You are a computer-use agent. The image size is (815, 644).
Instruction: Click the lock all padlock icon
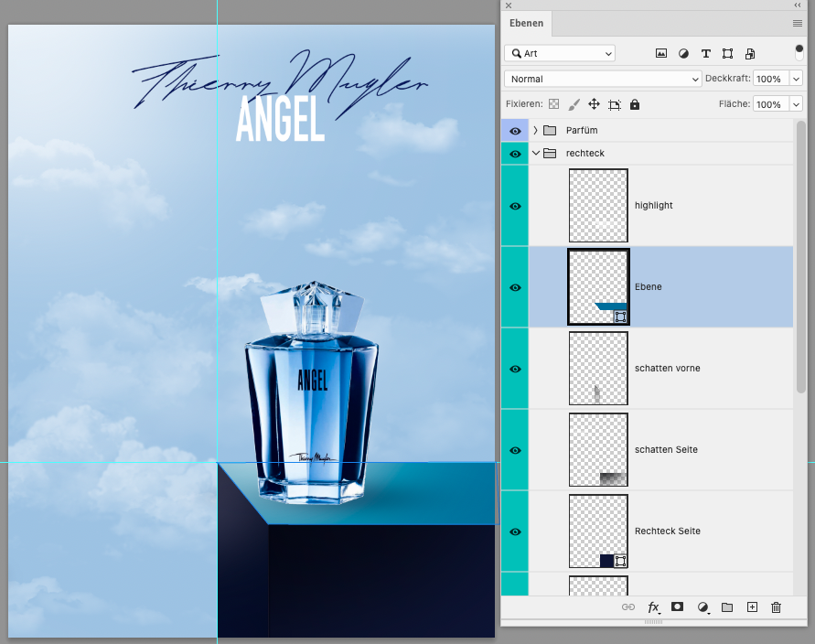coord(635,104)
